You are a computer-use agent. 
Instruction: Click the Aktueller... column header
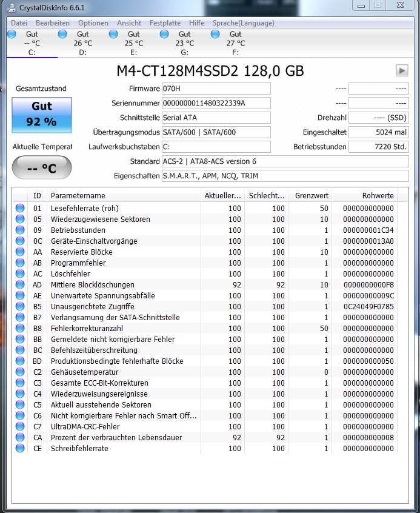(x=223, y=196)
